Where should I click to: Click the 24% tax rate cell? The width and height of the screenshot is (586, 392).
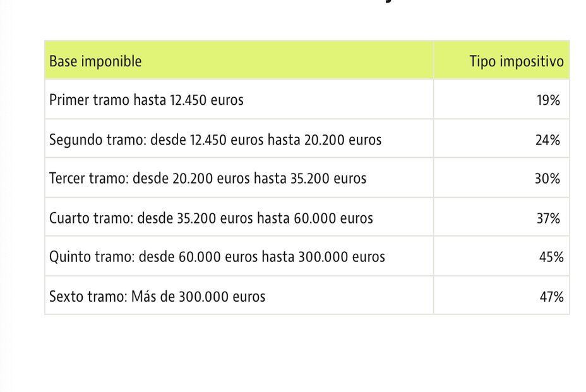pyautogui.click(x=547, y=140)
